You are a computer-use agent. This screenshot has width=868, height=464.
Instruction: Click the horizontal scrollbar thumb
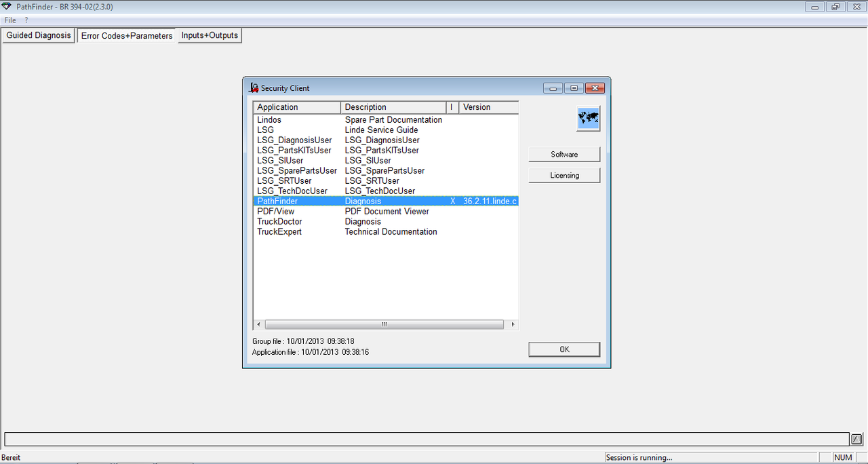tap(384, 324)
